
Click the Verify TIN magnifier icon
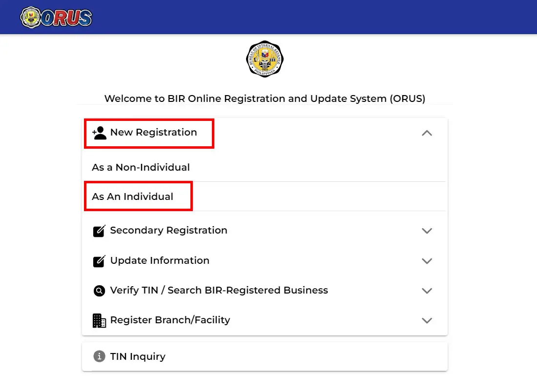pos(99,291)
